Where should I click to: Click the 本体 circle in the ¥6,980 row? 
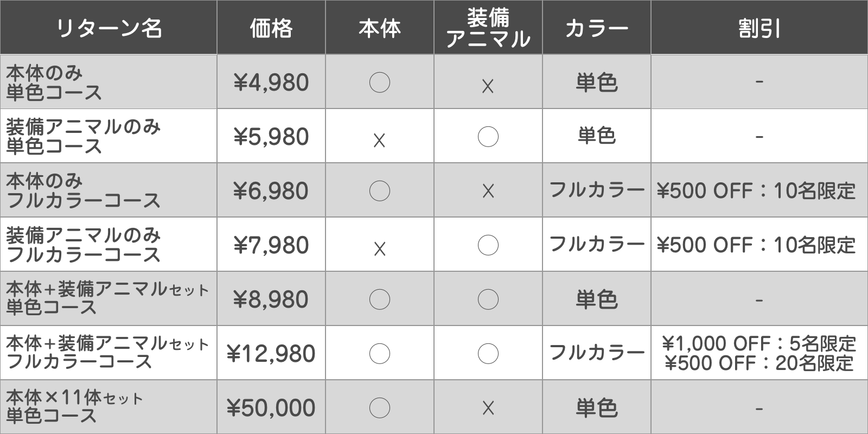379,191
